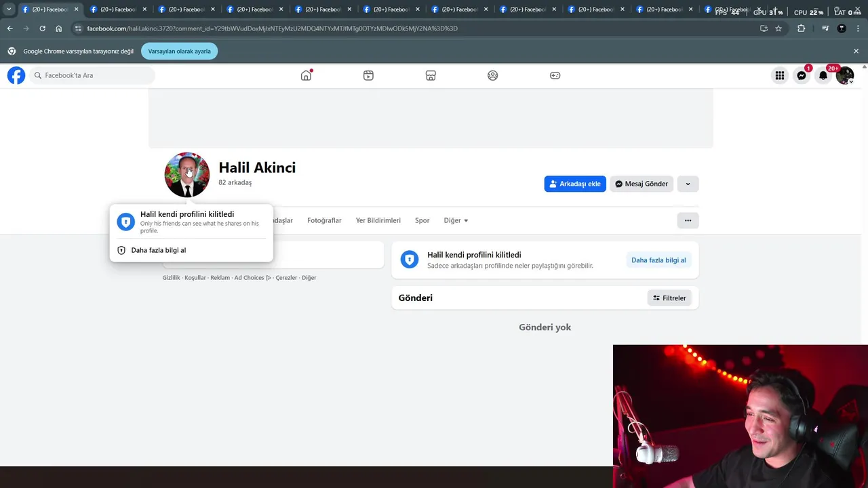The width and height of the screenshot is (868, 488).
Task: Open the Filtreler button for posts
Action: coord(669,298)
